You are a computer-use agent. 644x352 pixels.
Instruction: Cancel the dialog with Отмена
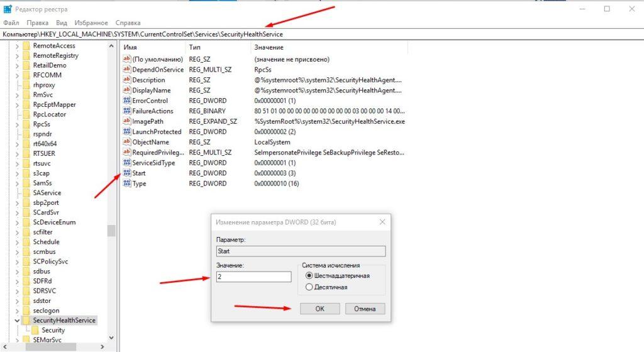(365, 309)
